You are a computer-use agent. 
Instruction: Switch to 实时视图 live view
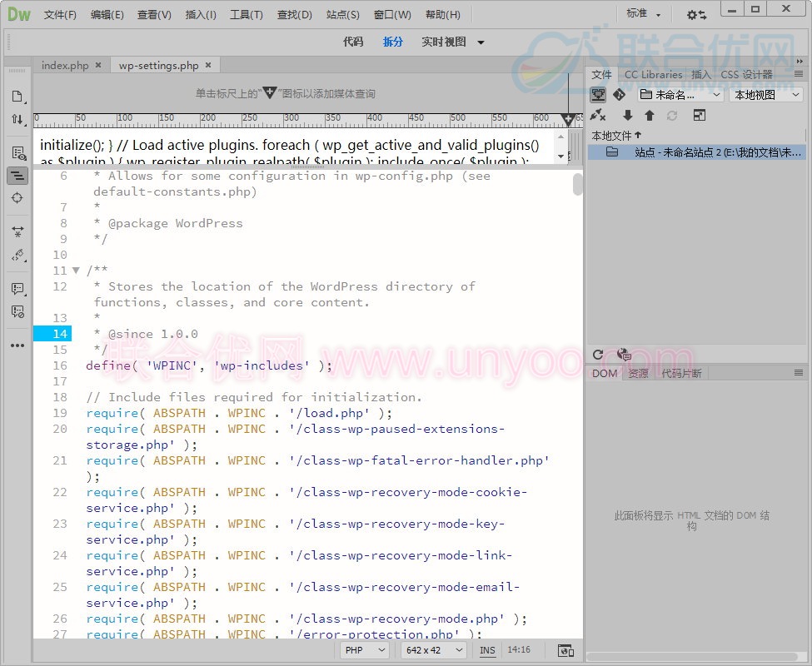pyautogui.click(x=443, y=42)
